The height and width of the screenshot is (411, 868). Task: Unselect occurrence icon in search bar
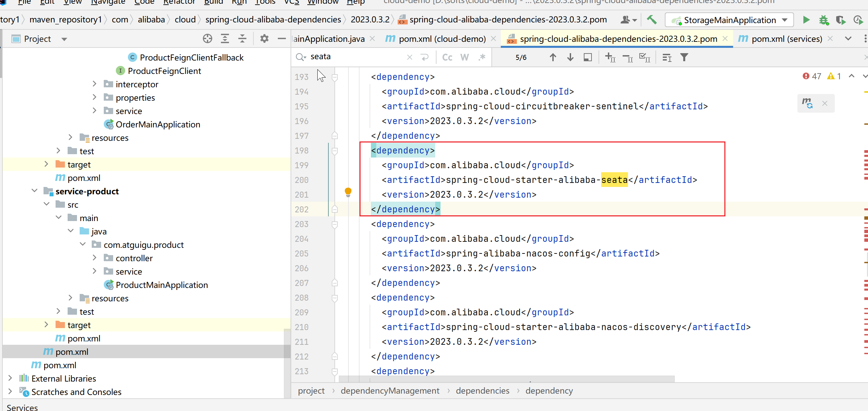tap(627, 58)
